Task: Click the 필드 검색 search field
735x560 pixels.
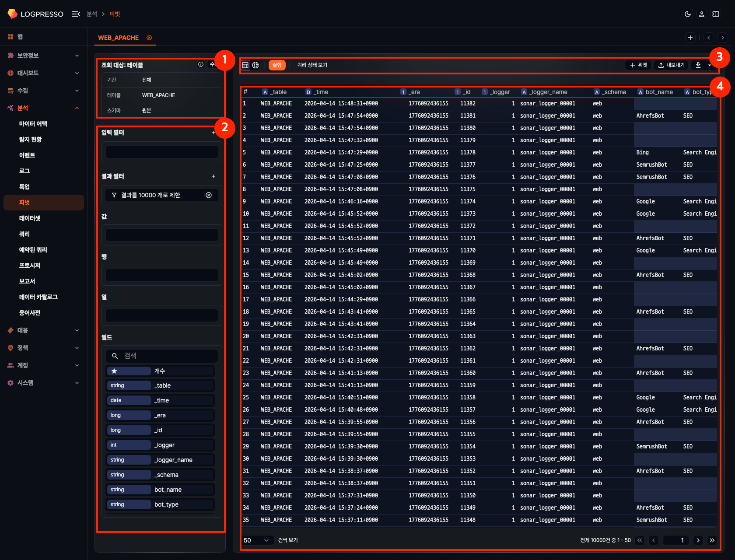Action: point(166,356)
